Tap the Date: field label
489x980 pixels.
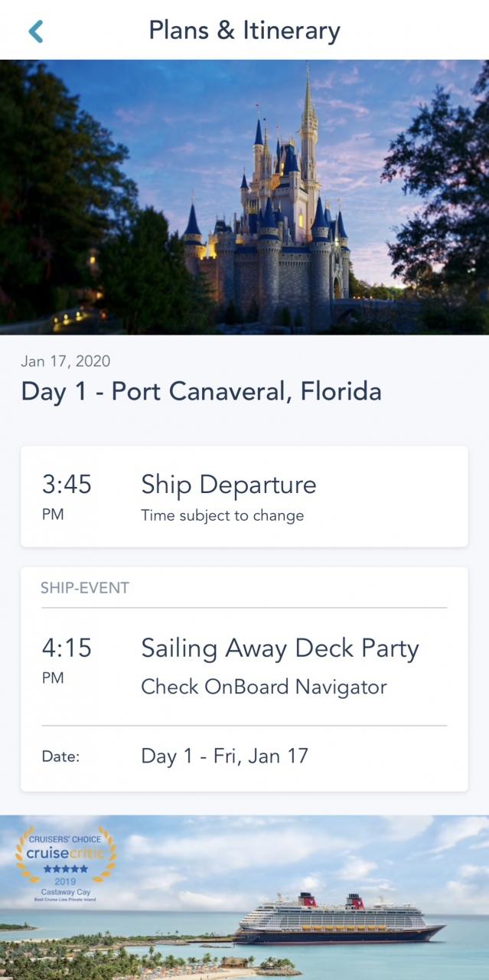pos(60,757)
